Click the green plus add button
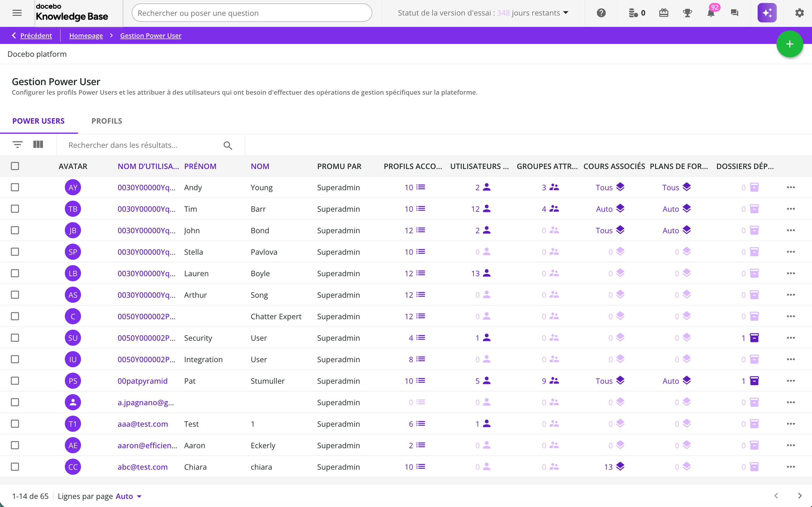The width and height of the screenshot is (812, 507). coord(789,44)
